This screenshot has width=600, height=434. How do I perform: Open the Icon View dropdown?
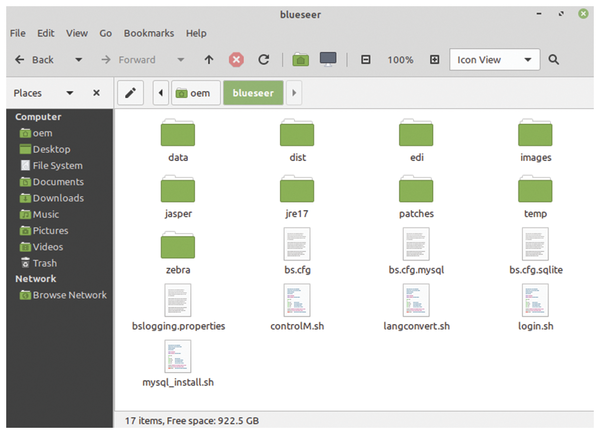point(495,60)
